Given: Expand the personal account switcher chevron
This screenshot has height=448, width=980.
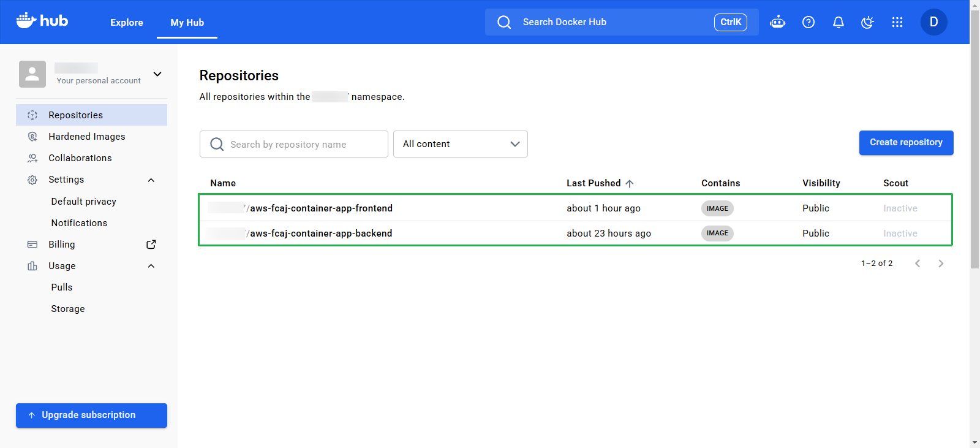Looking at the screenshot, I should (x=157, y=74).
